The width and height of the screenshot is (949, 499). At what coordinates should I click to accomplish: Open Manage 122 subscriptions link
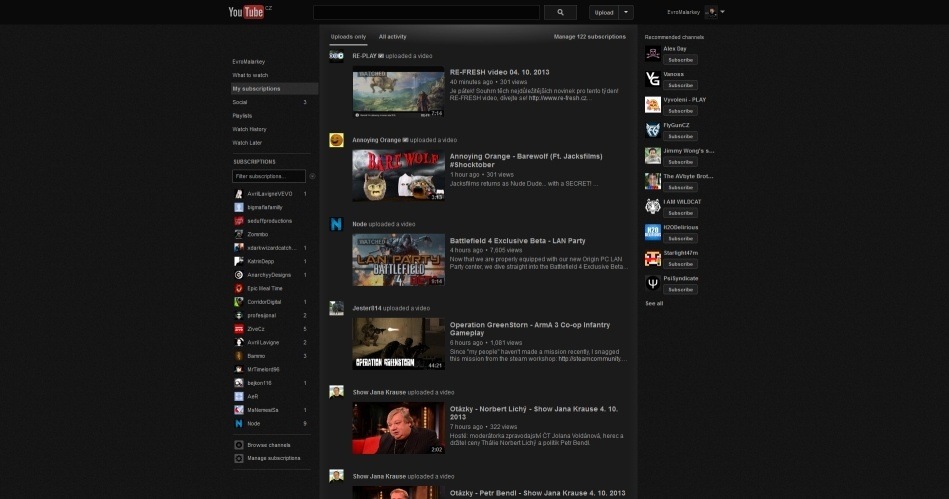pos(589,37)
